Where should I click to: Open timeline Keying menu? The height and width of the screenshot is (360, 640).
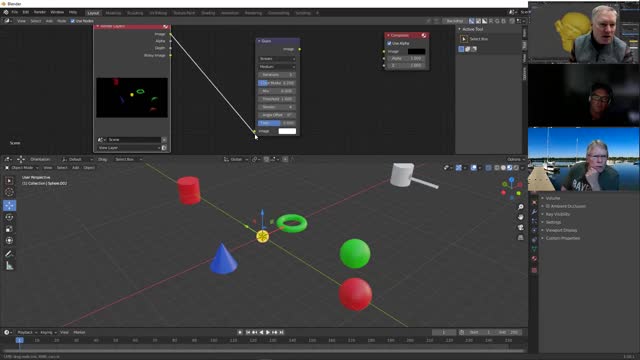(x=48, y=333)
